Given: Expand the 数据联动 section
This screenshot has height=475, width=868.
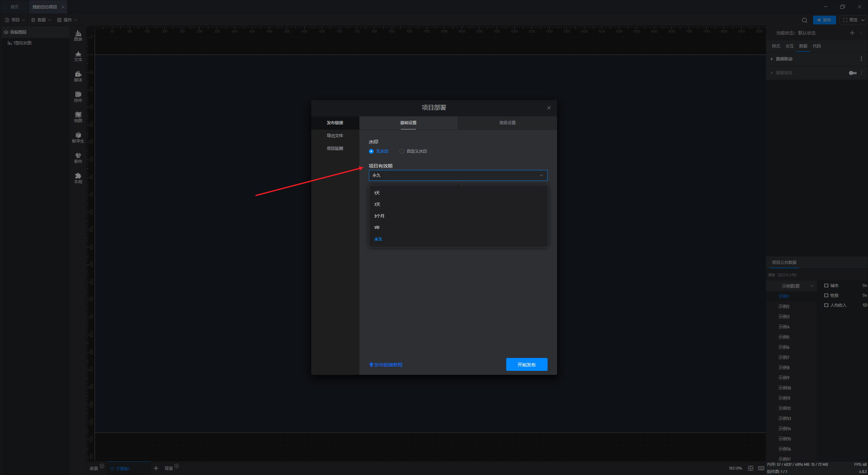Looking at the screenshot, I should 784,59.
